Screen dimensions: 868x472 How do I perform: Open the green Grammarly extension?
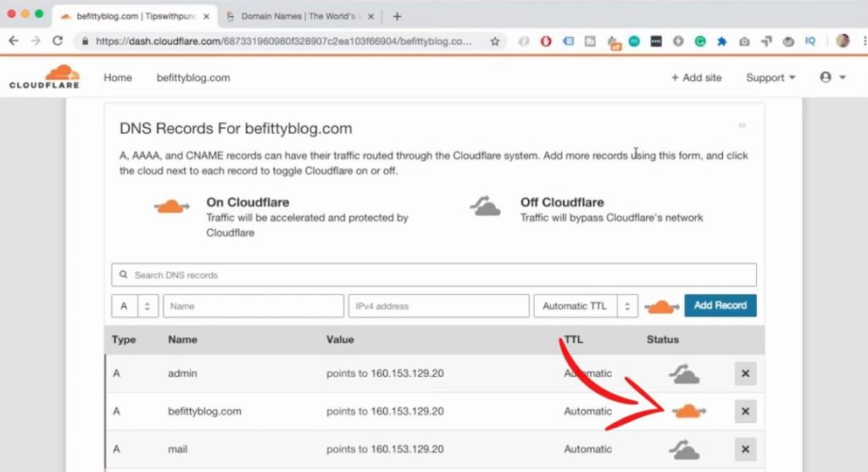pyautogui.click(x=700, y=41)
